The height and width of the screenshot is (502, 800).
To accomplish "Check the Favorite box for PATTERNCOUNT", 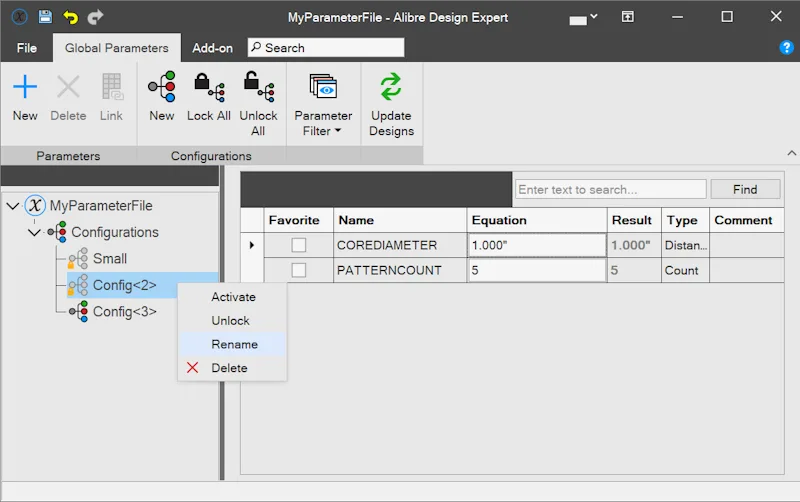I will tap(298, 270).
